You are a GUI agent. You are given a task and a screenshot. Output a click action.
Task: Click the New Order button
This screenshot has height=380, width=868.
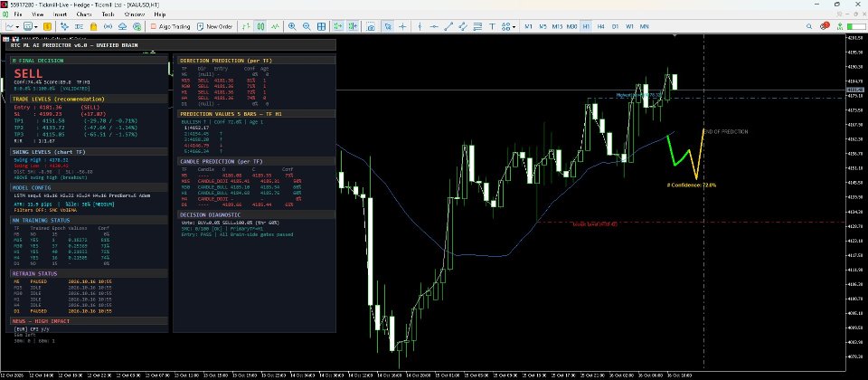[x=215, y=26]
